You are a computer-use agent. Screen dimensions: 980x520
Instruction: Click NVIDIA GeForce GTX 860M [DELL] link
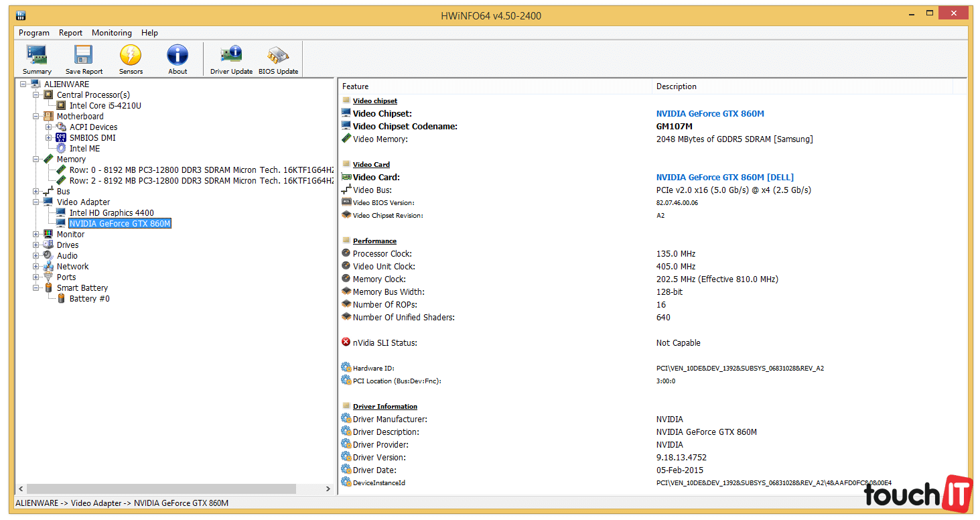725,178
